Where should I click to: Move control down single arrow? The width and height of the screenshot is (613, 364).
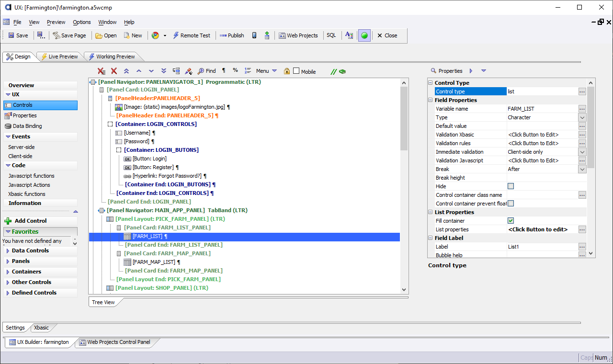[151, 71]
